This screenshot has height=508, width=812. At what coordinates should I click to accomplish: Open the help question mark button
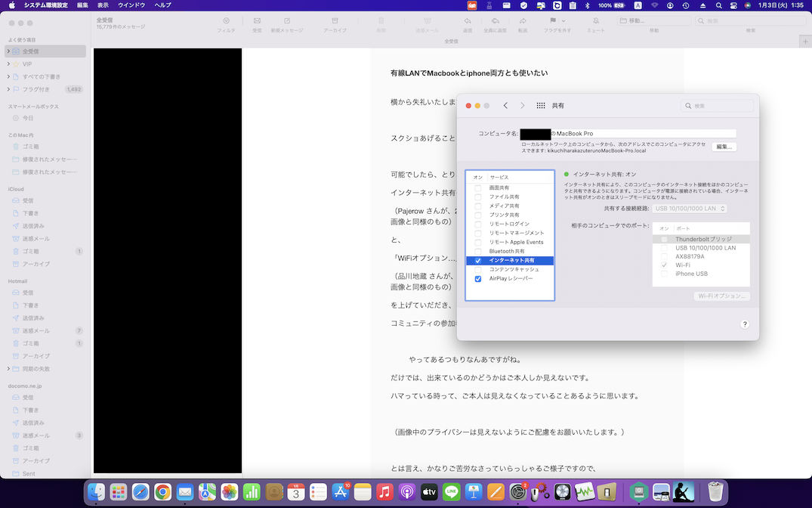click(x=744, y=324)
